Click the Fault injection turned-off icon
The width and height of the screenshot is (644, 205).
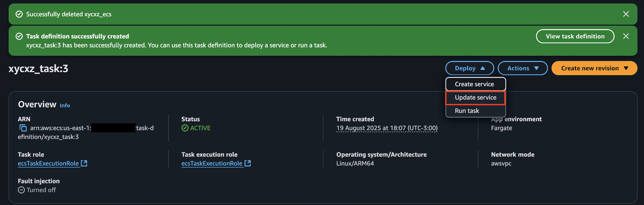(21, 190)
